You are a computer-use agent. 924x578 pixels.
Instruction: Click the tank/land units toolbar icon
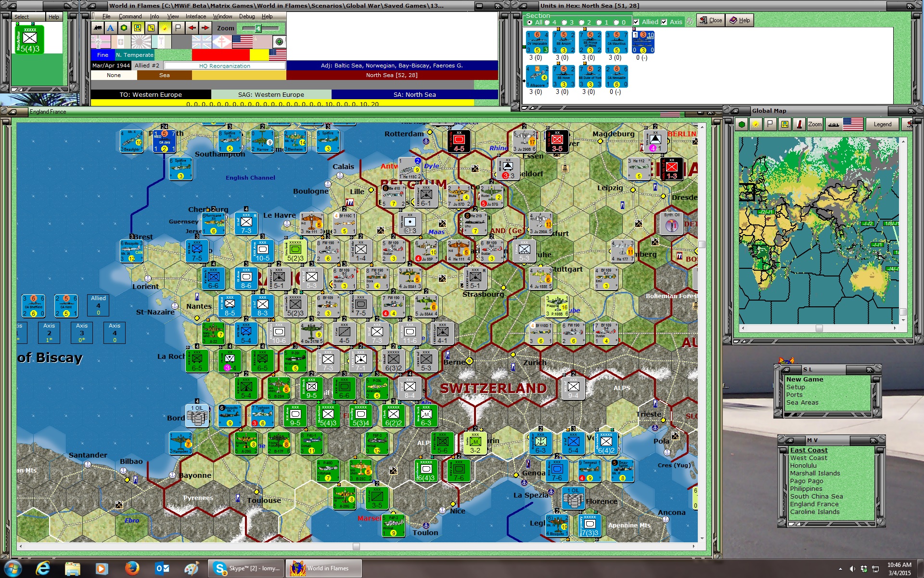pyautogui.click(x=97, y=28)
